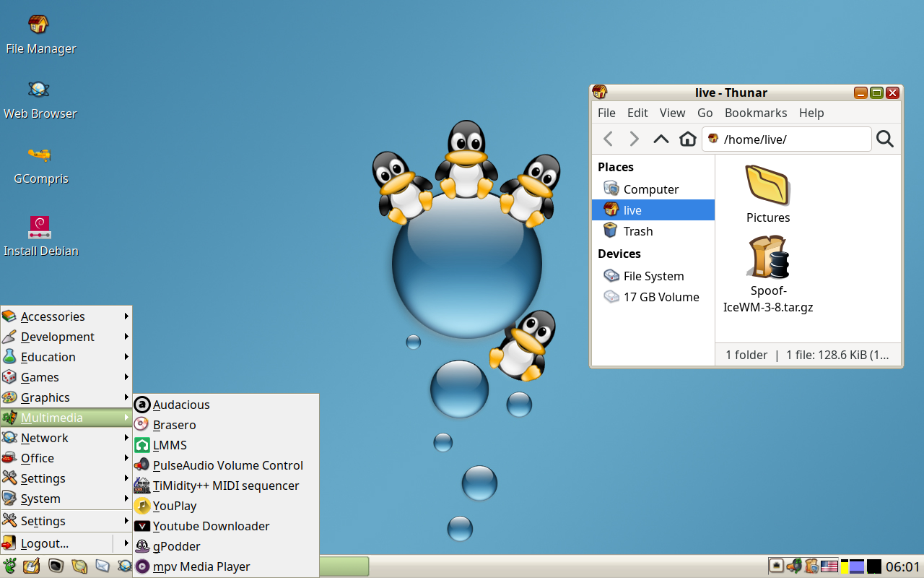
Task: Expand the Office submenu arrow
Action: click(x=126, y=458)
